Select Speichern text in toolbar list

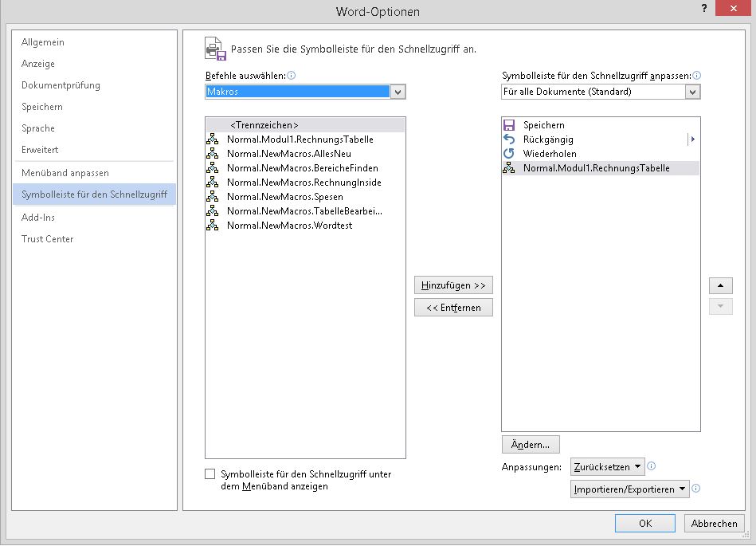tap(543, 125)
